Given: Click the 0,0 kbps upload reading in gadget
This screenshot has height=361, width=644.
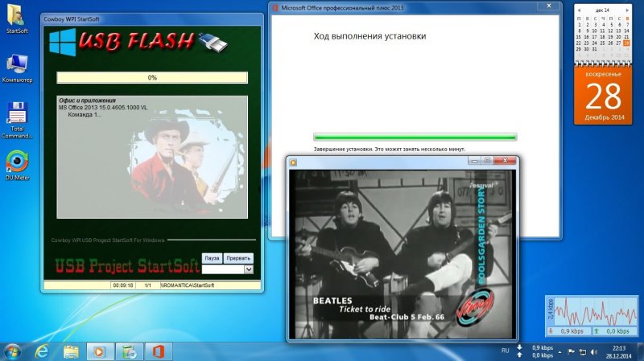Looking at the screenshot, I should point(617,331).
